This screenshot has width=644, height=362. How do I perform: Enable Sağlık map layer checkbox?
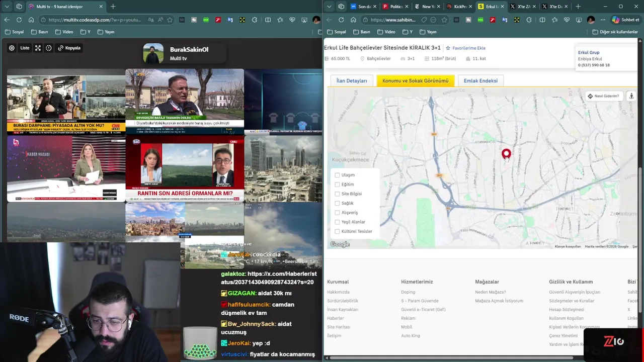coord(337,203)
